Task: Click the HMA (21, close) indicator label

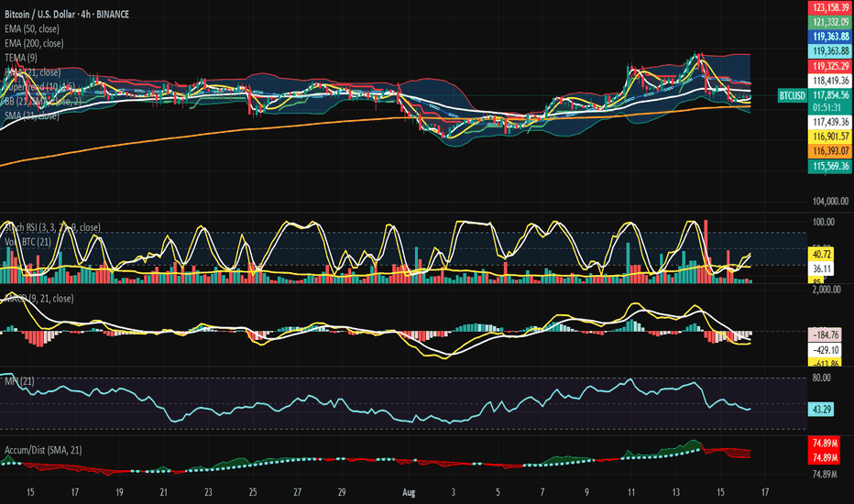Action: [33, 71]
